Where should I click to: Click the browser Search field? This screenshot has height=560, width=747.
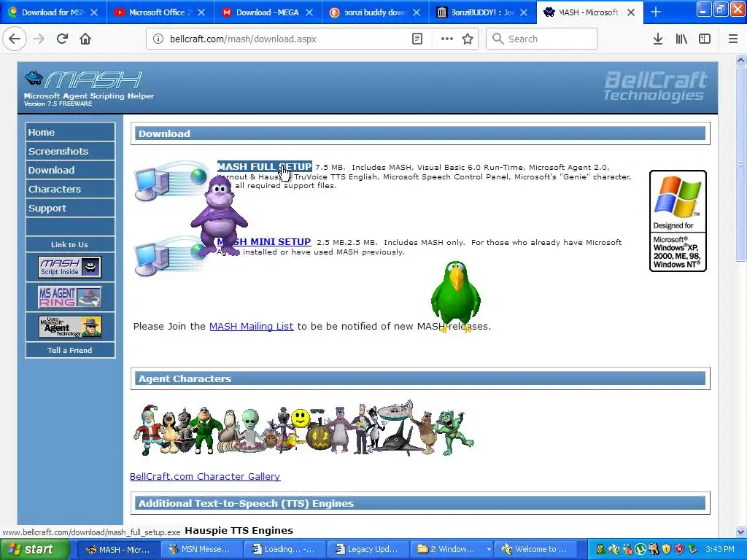click(542, 39)
